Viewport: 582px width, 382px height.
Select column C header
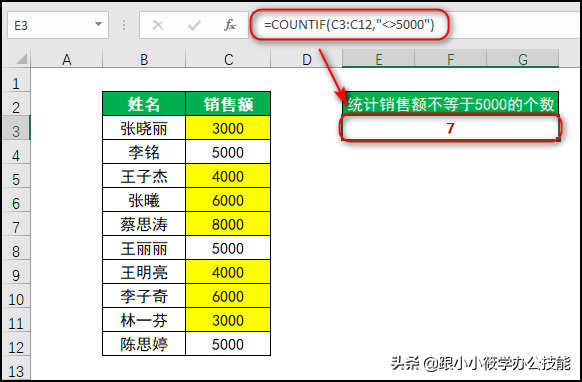[x=228, y=59]
